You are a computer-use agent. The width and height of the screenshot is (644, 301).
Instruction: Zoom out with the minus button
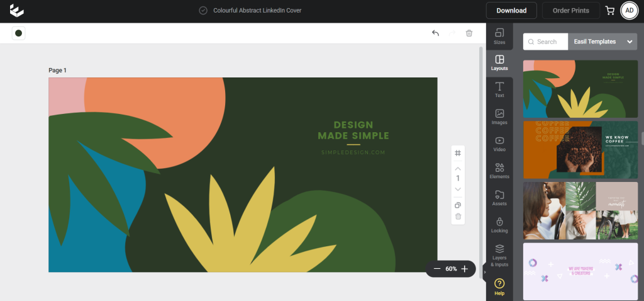437,269
